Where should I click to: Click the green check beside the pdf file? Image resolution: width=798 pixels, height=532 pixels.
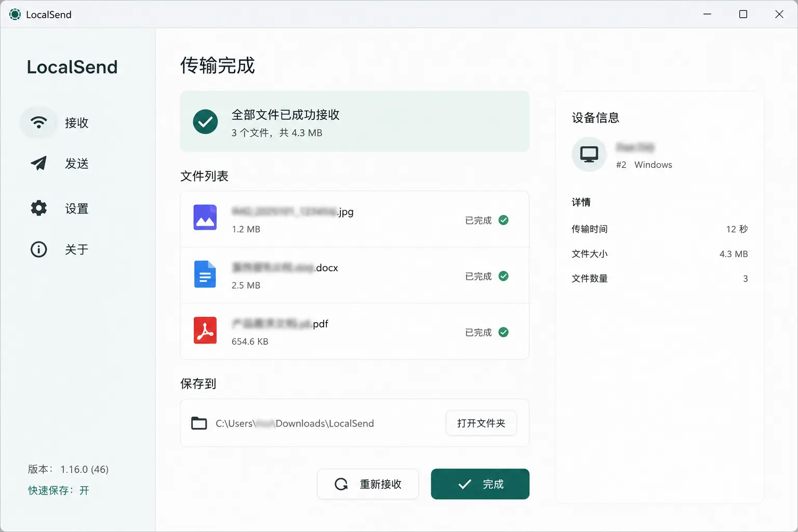tap(503, 332)
